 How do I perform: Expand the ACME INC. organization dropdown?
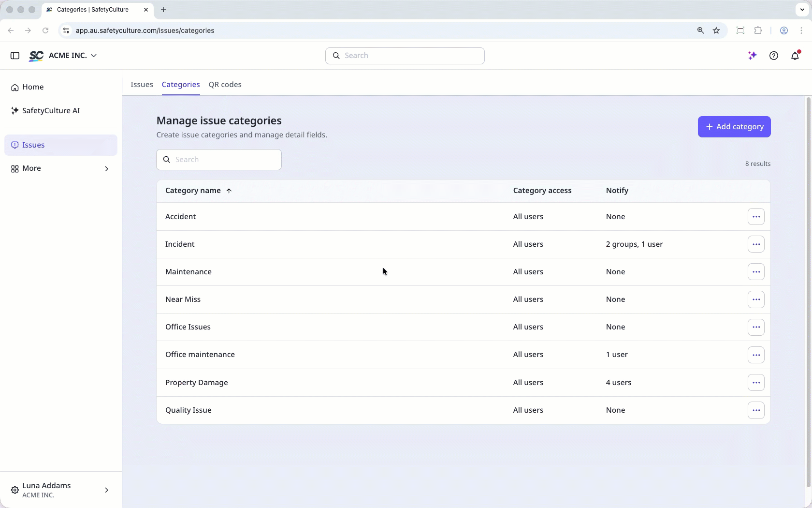pyautogui.click(x=72, y=56)
